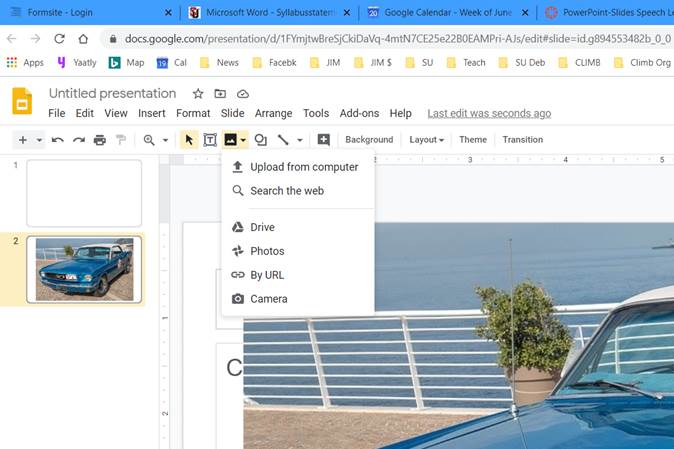This screenshot has height=449, width=674.
Task: Choose Upload from computer
Action: (303, 167)
